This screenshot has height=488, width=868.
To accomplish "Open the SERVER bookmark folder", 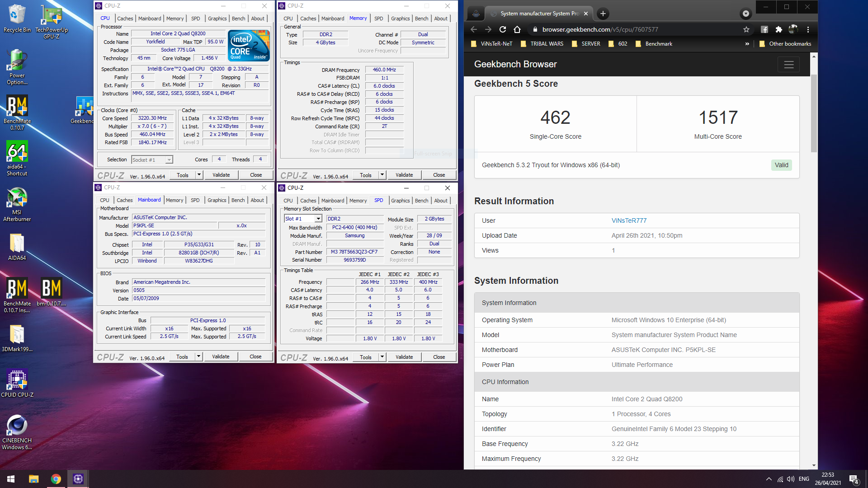I will (586, 44).
